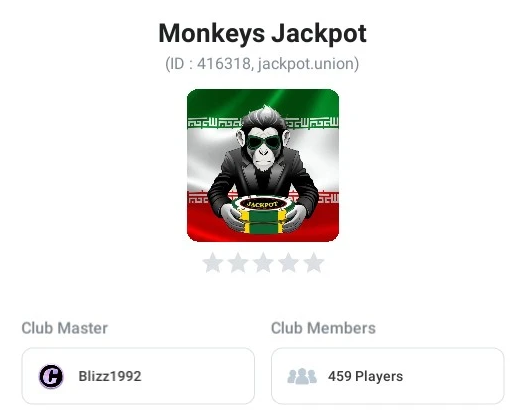Viewport: 526px width, 418px height.
Task: Click the Club Master label
Action: (x=64, y=328)
